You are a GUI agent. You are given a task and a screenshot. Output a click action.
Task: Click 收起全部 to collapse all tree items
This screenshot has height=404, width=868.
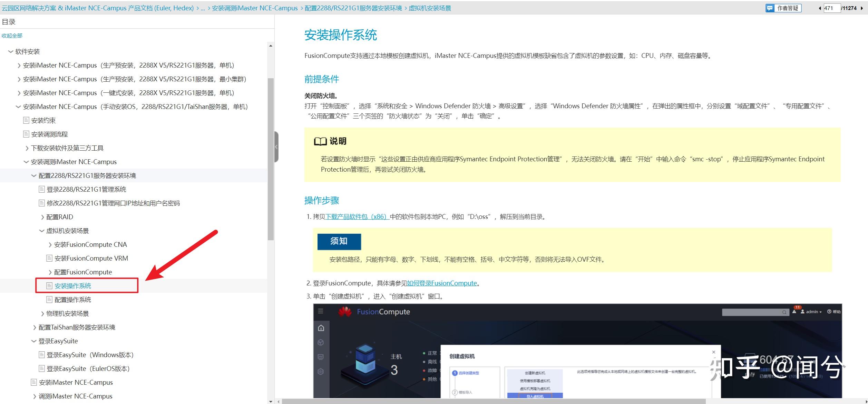[x=12, y=36]
